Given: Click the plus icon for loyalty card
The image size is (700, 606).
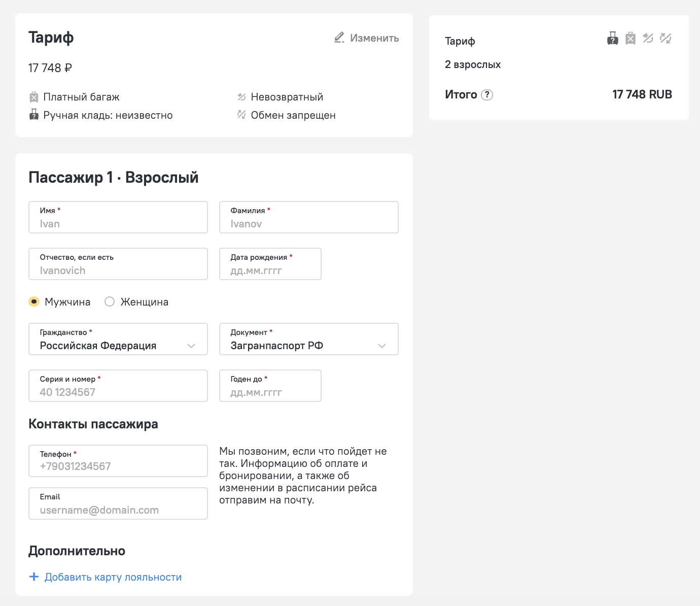Looking at the screenshot, I should (x=34, y=577).
